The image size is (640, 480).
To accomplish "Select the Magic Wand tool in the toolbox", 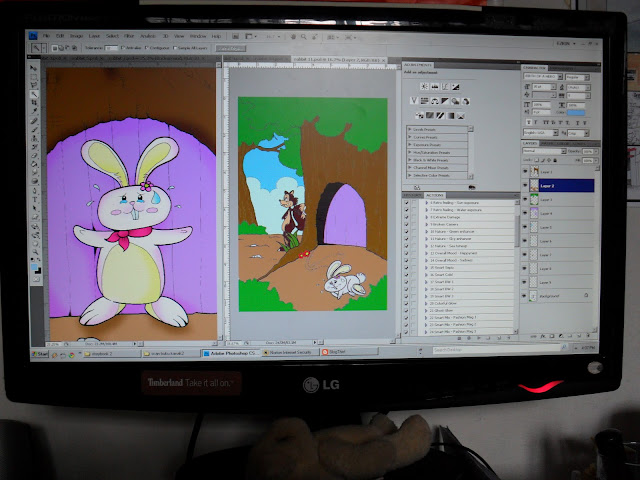I will (34, 94).
